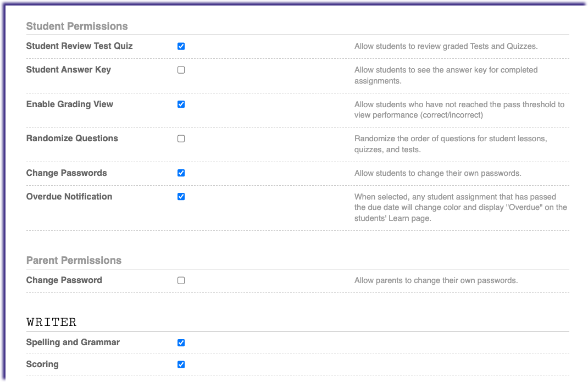Image resolution: width=588 pixels, height=382 pixels.
Task: Click the Spelling and Grammar label
Action: (73, 342)
